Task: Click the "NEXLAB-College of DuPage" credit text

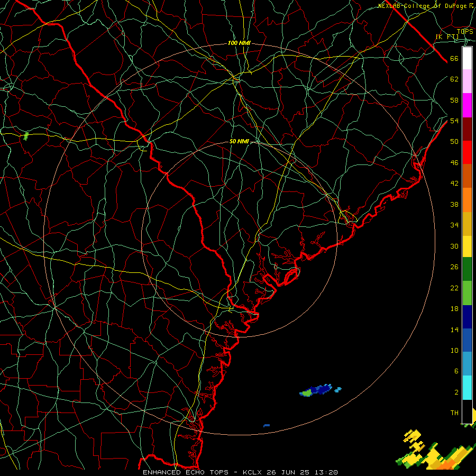Action: 422,6
